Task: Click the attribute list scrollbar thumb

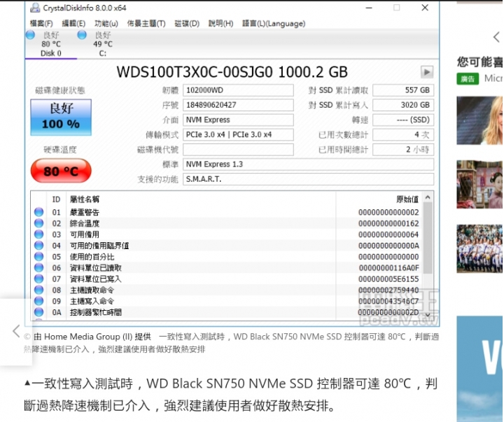Action: click(428, 238)
